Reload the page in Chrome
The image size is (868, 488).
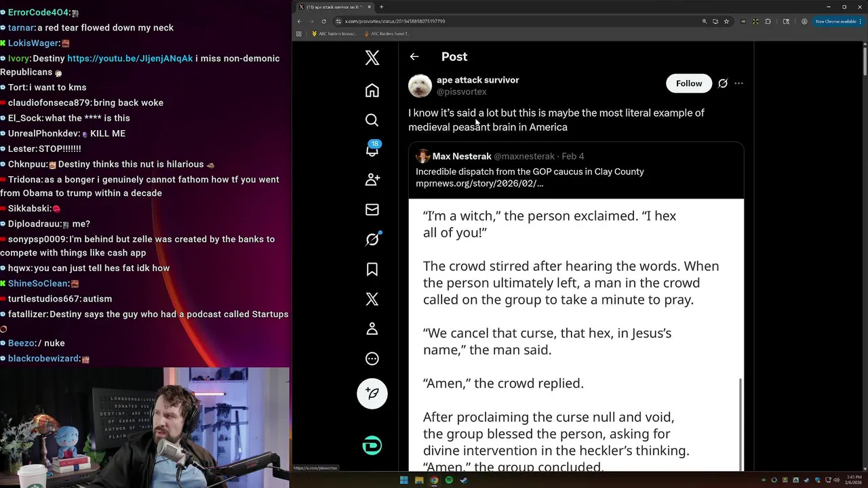tap(323, 21)
